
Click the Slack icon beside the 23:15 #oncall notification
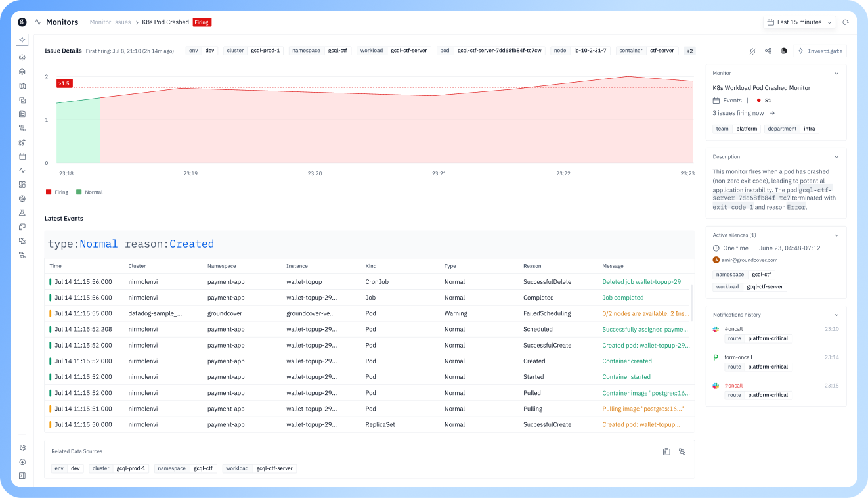click(716, 386)
